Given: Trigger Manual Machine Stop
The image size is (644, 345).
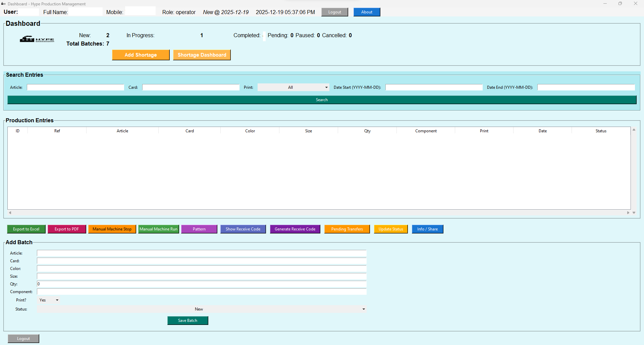Looking at the screenshot, I should [x=112, y=229].
